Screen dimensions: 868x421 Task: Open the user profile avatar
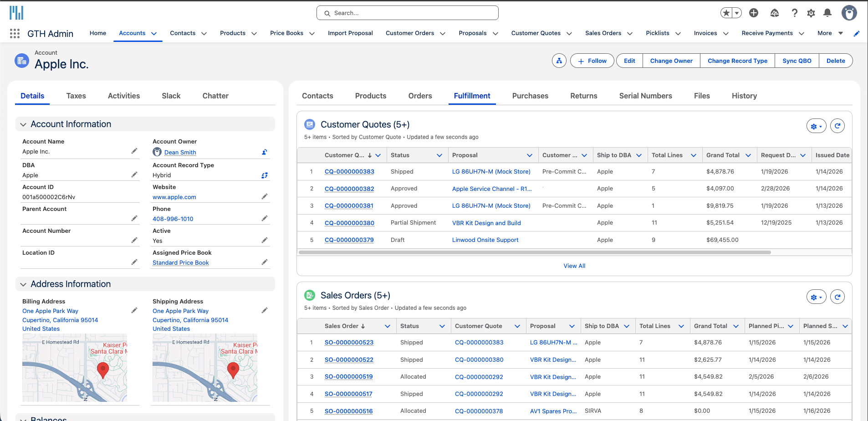pos(849,13)
